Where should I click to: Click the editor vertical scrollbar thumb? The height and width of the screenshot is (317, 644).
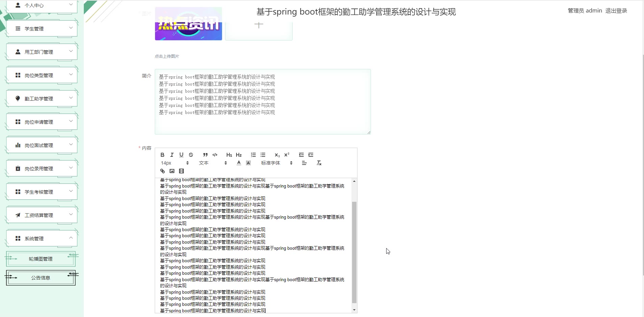click(x=354, y=252)
